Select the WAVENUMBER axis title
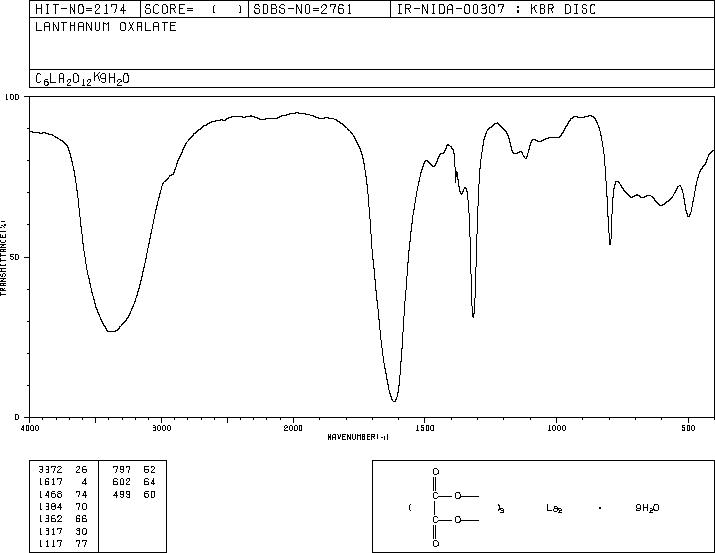715x553 pixels. pyautogui.click(x=358, y=437)
